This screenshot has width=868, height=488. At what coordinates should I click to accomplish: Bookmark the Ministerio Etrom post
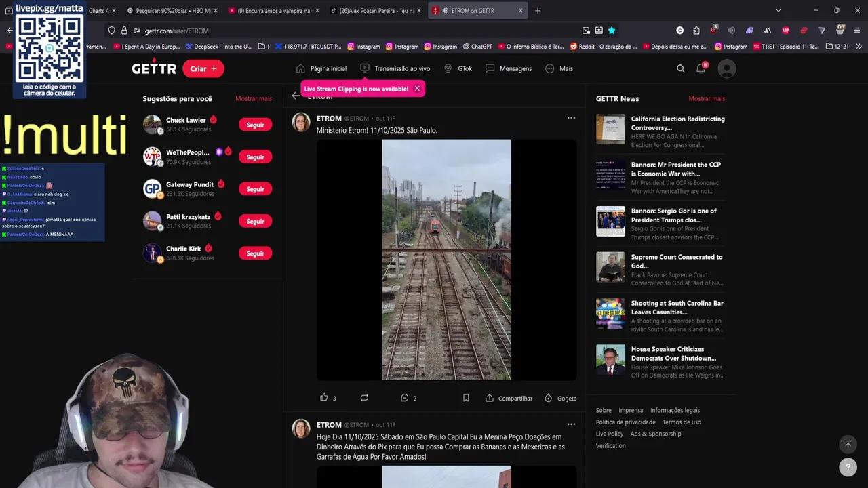pyautogui.click(x=466, y=398)
